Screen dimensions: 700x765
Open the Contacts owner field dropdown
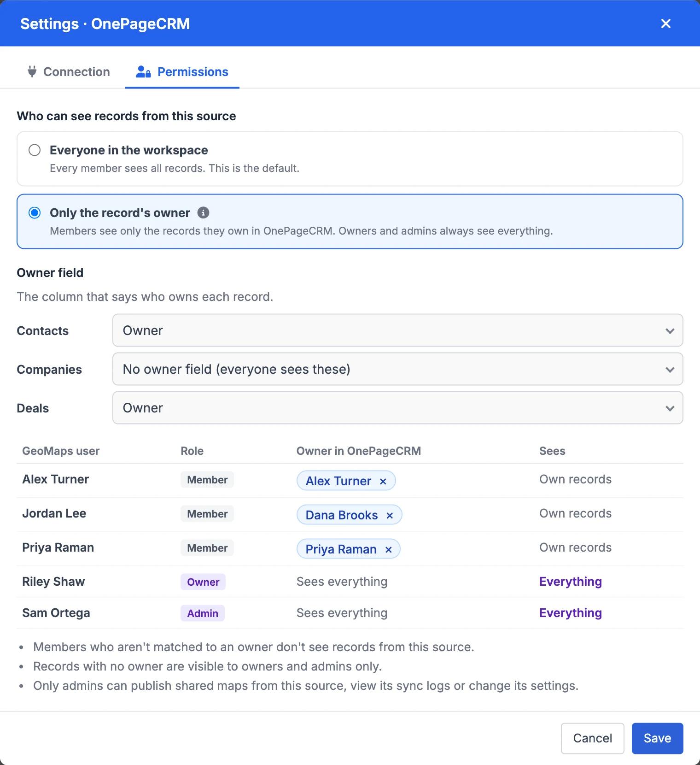(x=398, y=330)
